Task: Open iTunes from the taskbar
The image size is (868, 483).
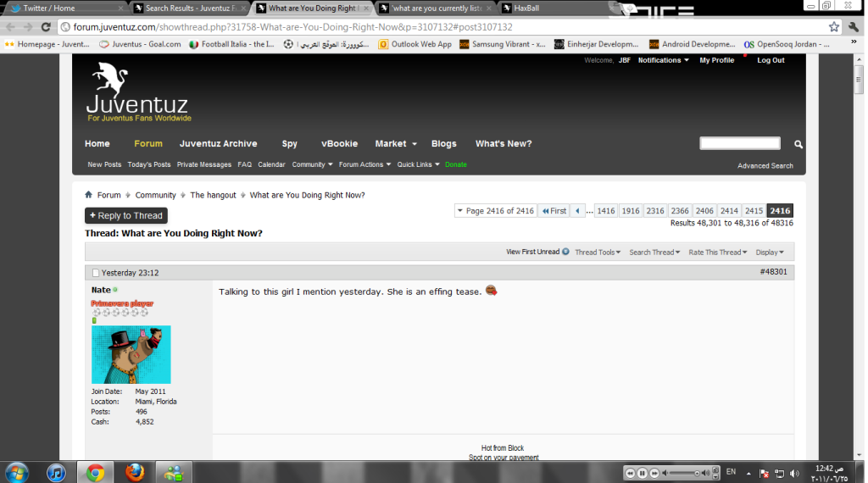Action: click(x=56, y=473)
